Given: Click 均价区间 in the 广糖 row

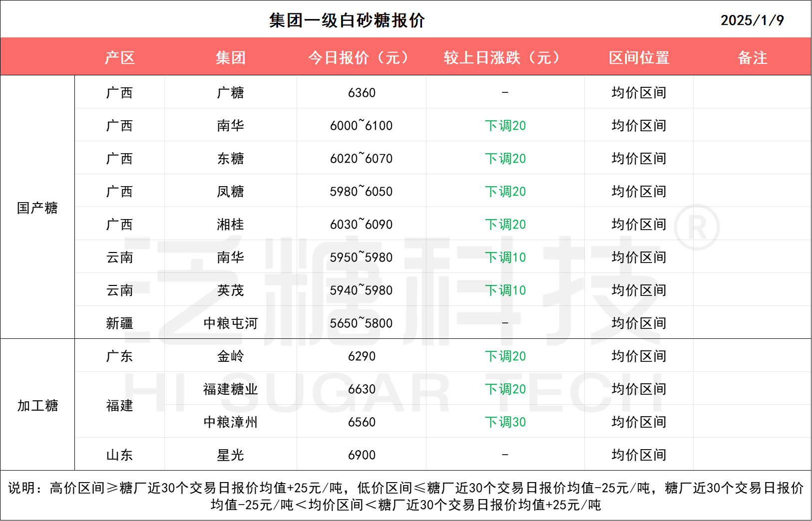Looking at the screenshot, I should [639, 92].
